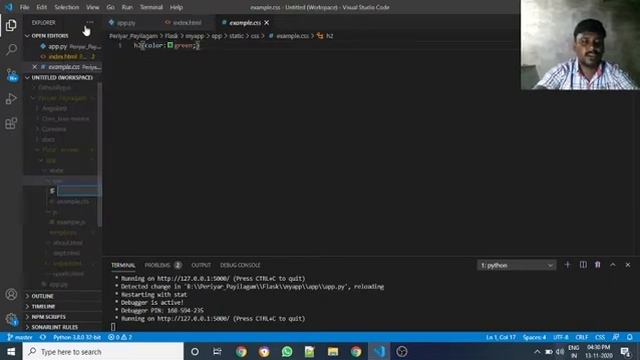640x360 pixels.
Task: Select the Terminal panel tab
Action: [x=123, y=265]
